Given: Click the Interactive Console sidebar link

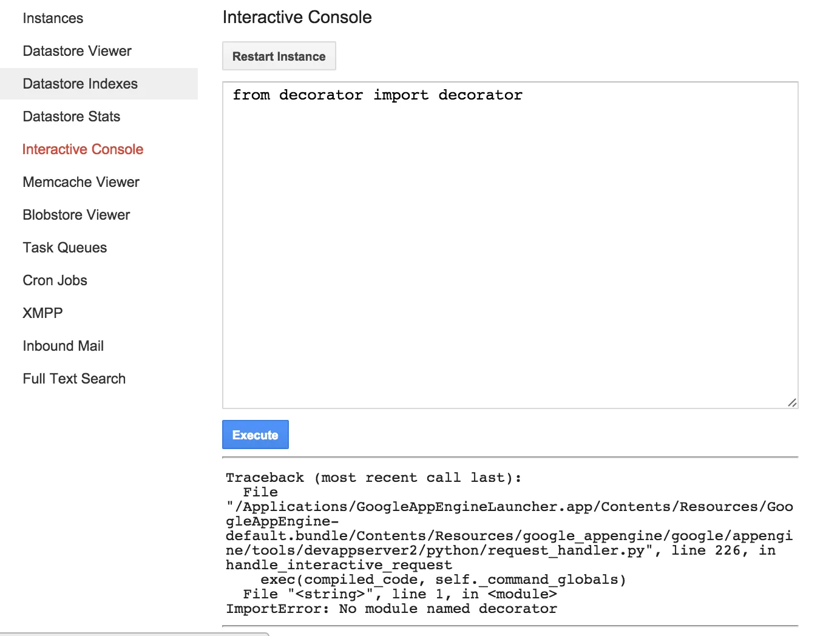Looking at the screenshot, I should pyautogui.click(x=83, y=149).
